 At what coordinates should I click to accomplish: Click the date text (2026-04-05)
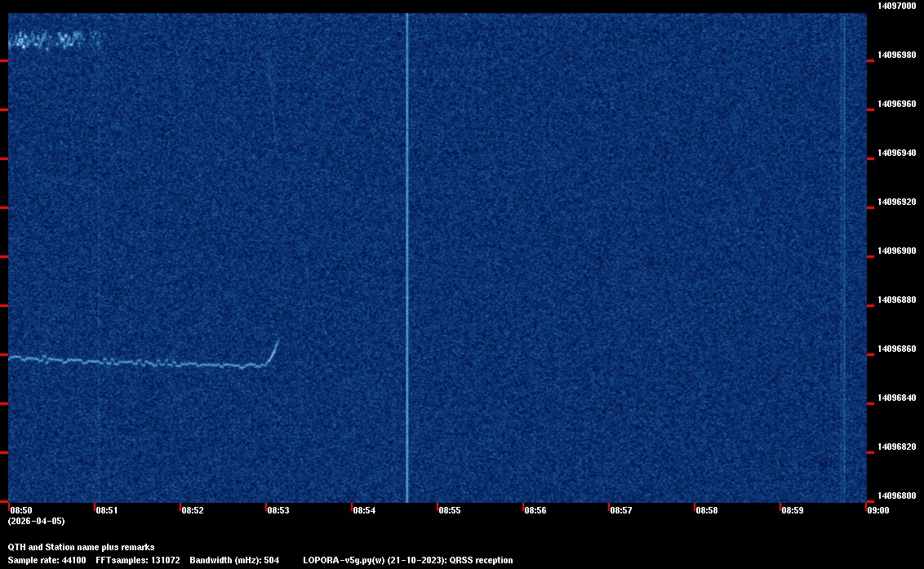click(x=37, y=521)
